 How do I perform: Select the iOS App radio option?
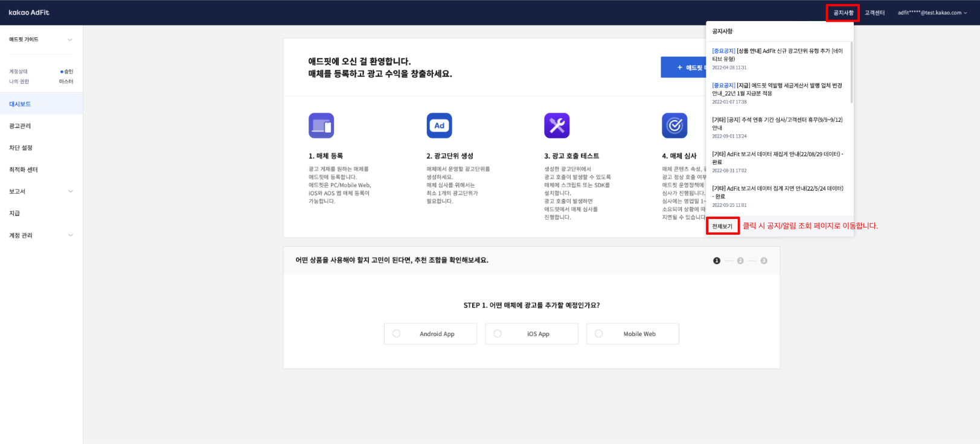pyautogui.click(x=498, y=334)
